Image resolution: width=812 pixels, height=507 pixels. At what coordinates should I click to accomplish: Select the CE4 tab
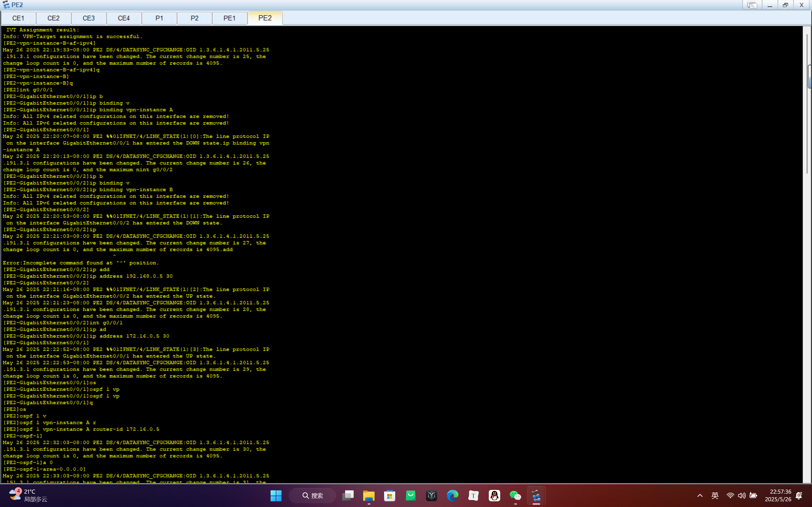(124, 18)
